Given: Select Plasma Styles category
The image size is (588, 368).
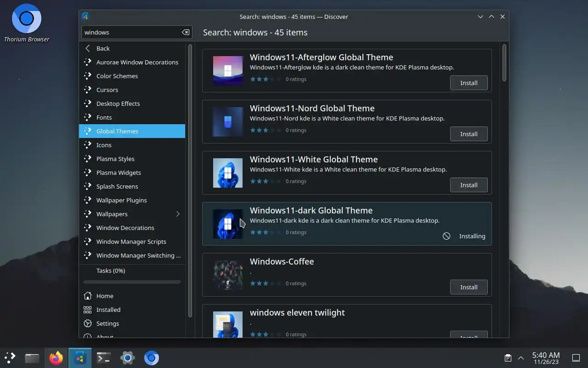Looking at the screenshot, I should click(132, 159).
